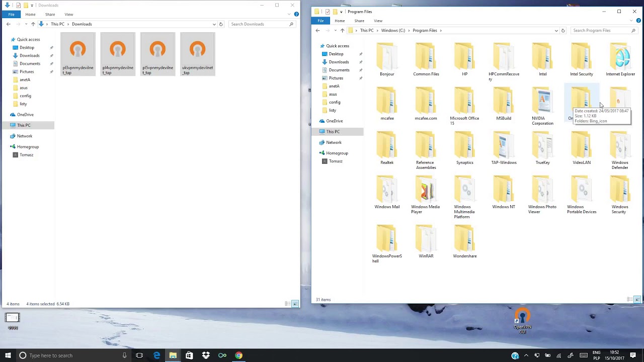Open the mcafee.com folder
Image resolution: width=644 pixels, height=362 pixels.
[x=426, y=104]
